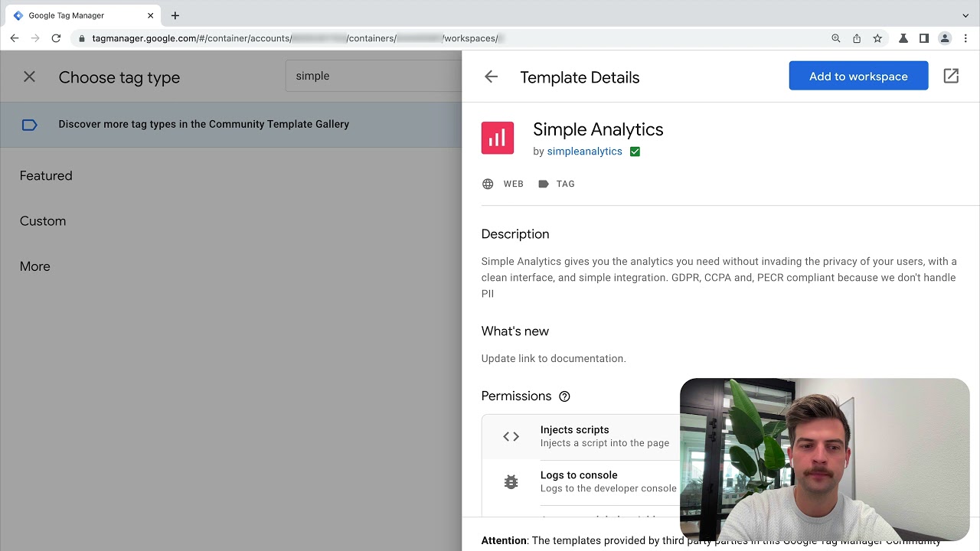Click the Update link to documentation text
The image size is (980, 551).
pos(554,358)
